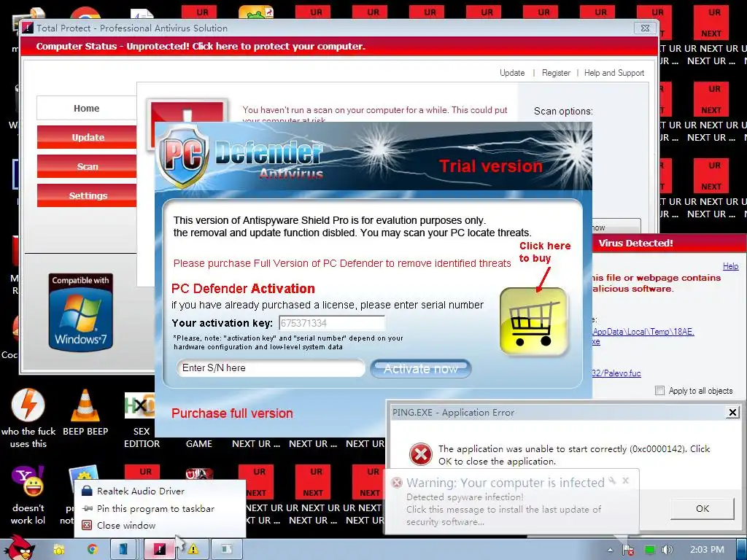Select the red exclamation Total Protect taskbar item
The image size is (747, 560).
159,549
